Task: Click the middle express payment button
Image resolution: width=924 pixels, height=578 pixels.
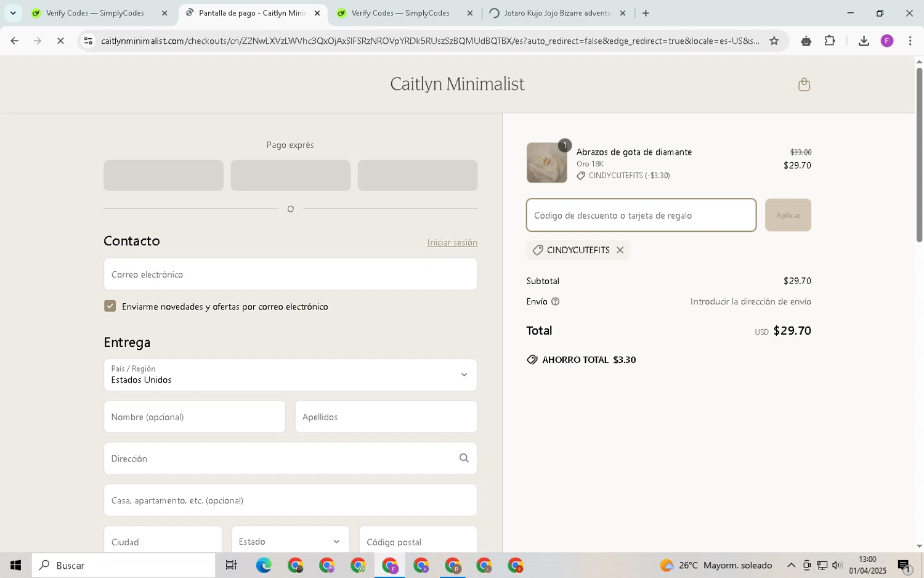Action: click(290, 176)
